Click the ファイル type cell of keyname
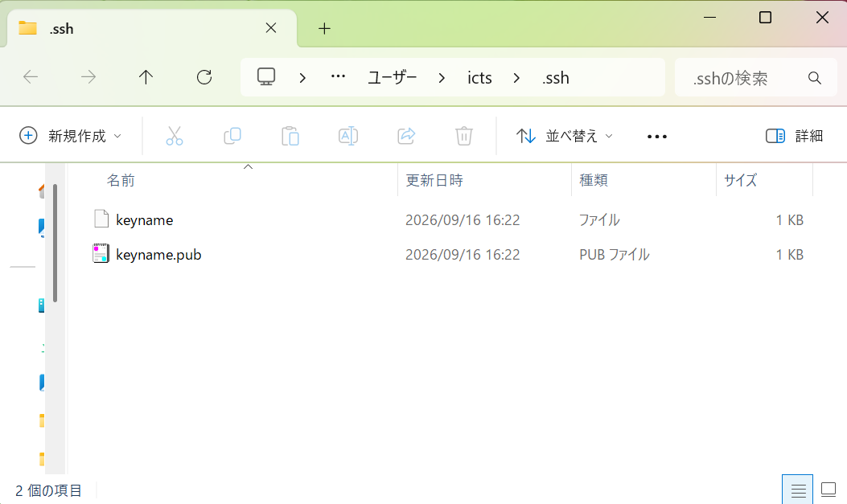Image resolution: width=847 pixels, height=504 pixels. pos(599,220)
